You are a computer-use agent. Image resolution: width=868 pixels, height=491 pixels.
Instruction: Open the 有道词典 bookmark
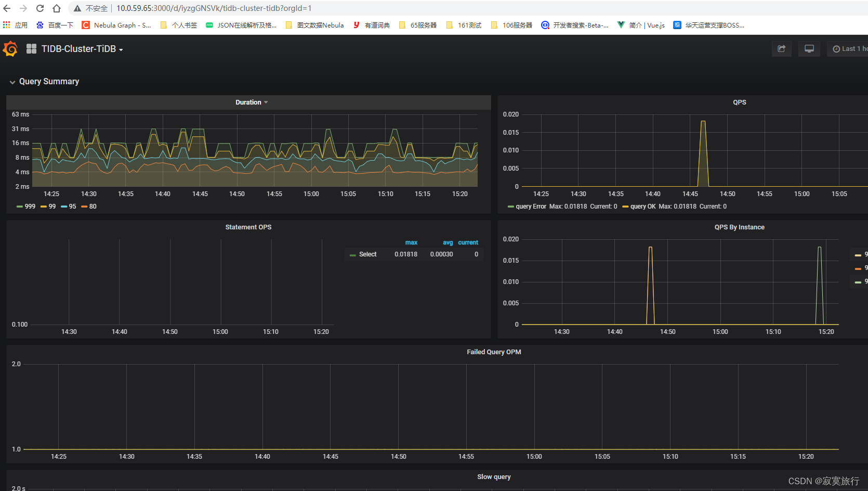(x=371, y=25)
